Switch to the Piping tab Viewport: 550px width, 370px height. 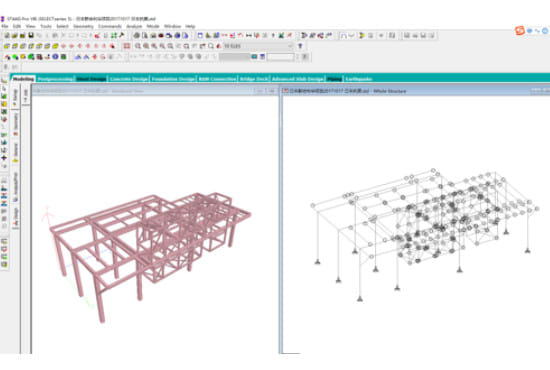[335, 79]
